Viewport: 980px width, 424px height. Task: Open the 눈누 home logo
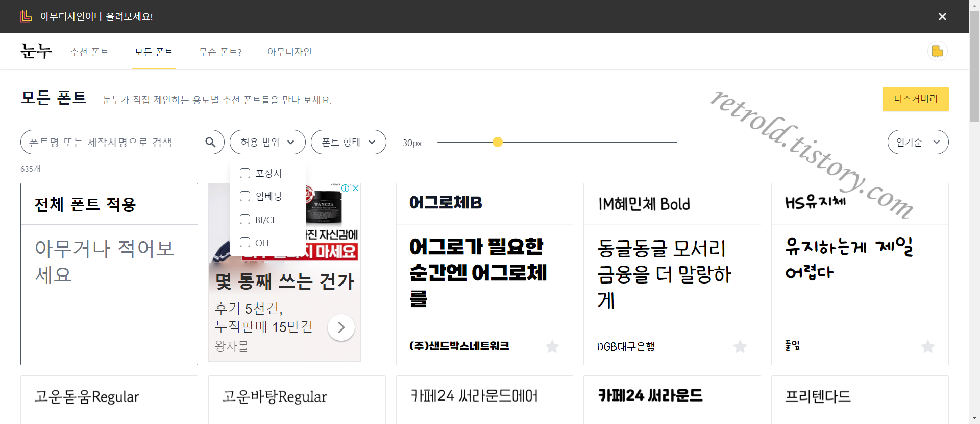(36, 51)
